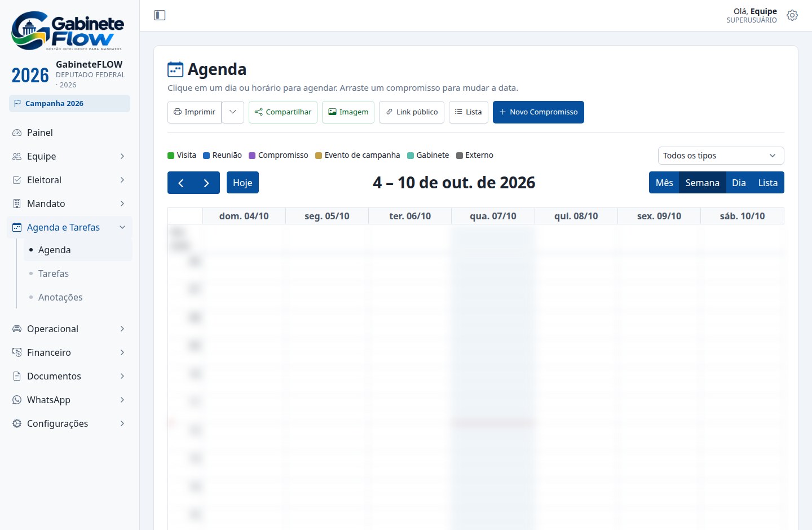The image size is (812, 530).
Task: Go to next week arrow
Action: (206, 183)
